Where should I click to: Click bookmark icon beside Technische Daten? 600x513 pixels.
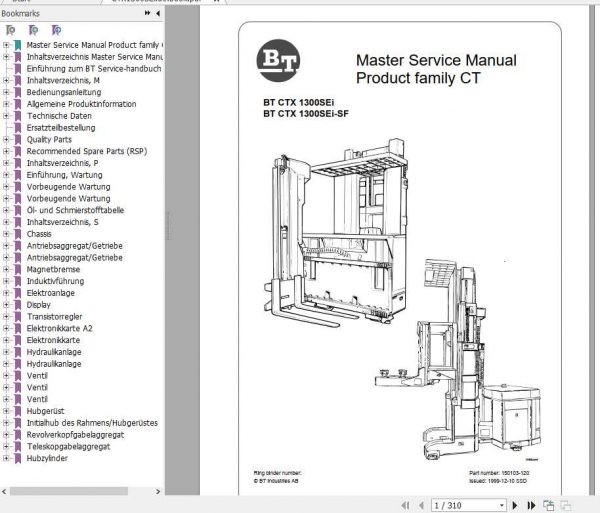(x=18, y=116)
